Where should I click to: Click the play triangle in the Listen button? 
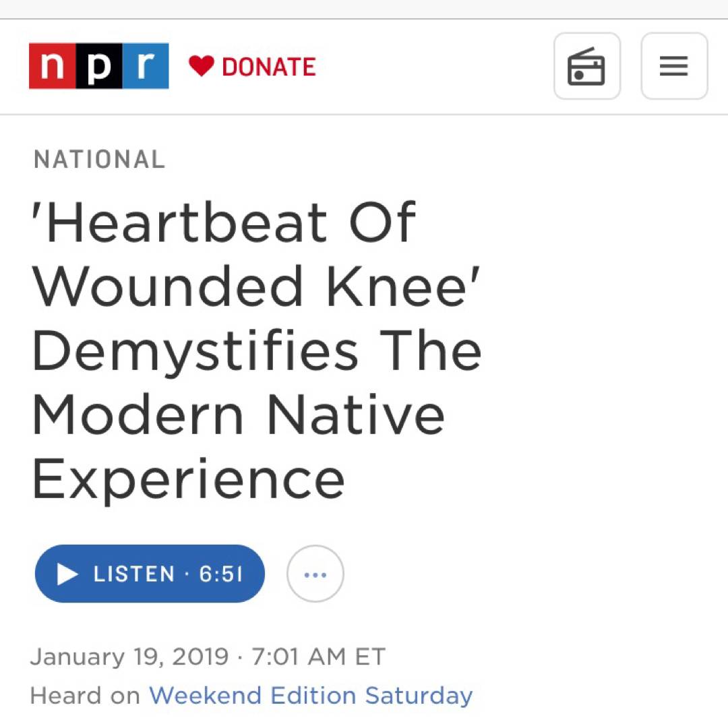[67, 574]
